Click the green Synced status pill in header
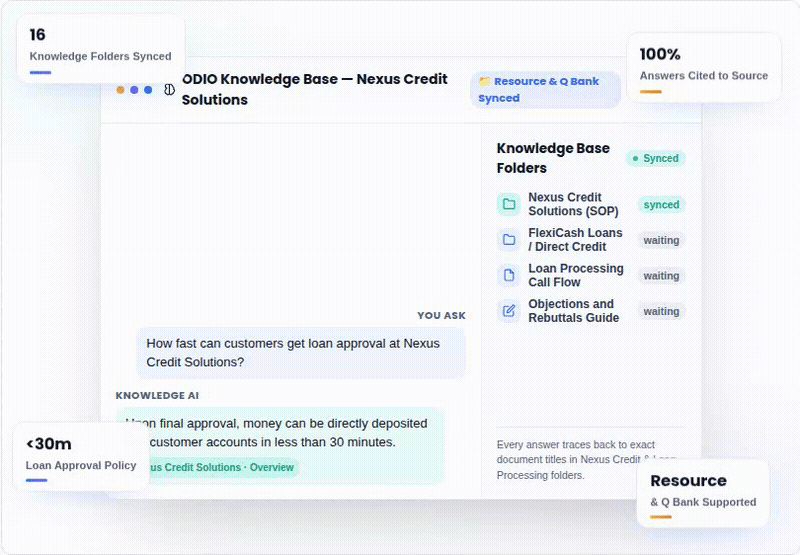Viewport: 800px width, 555px height. click(656, 158)
